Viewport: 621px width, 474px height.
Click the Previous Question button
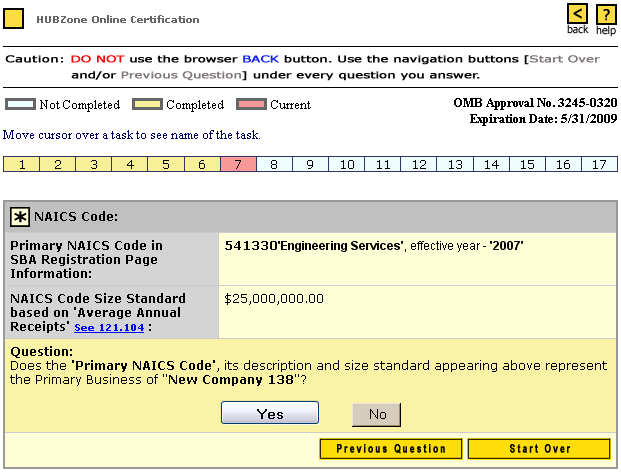point(391,449)
